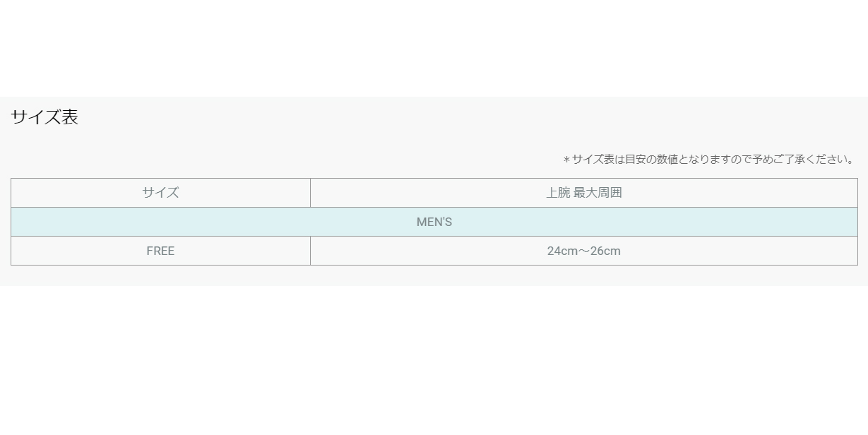Select the サイズ column header cell
This screenshot has height=435, width=868.
tap(160, 193)
